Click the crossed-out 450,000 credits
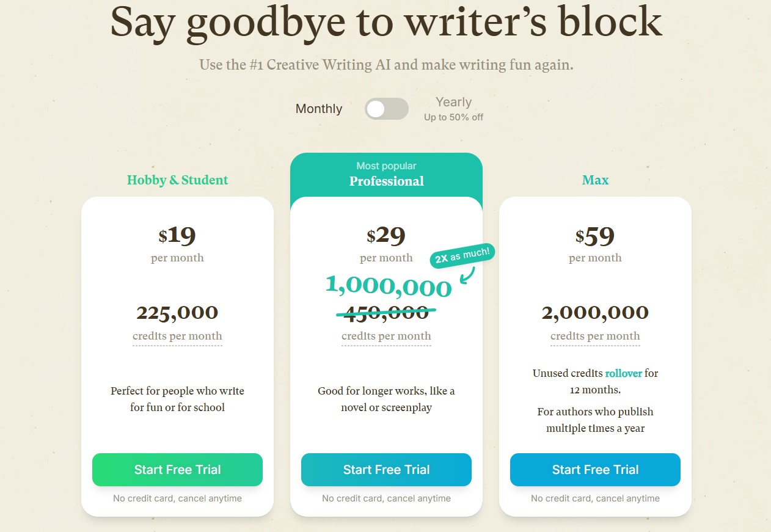This screenshot has height=532, width=771. (x=386, y=313)
